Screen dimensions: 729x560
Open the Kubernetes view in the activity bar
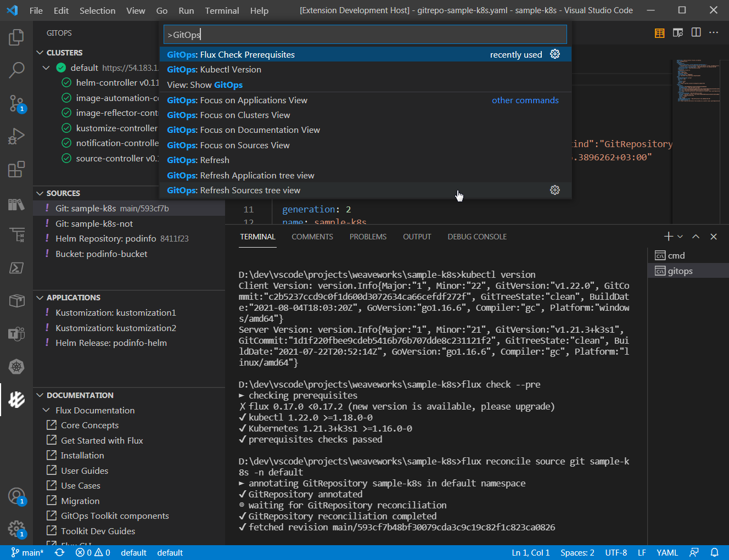coord(16,367)
